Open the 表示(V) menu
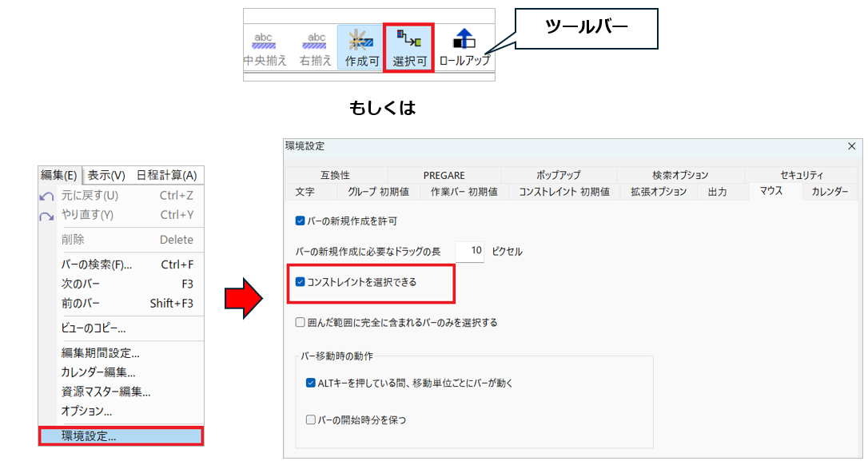This screenshot has width=868, height=473. pos(106,176)
